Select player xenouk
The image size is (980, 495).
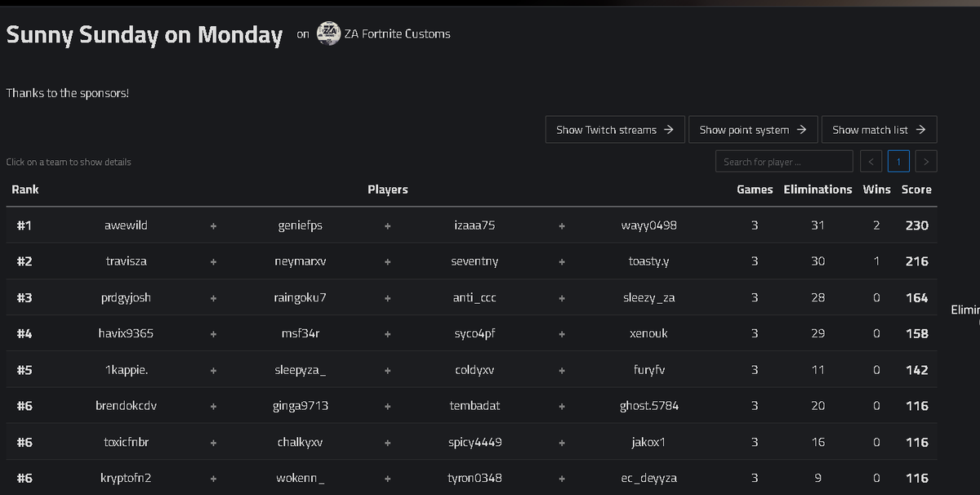point(649,333)
